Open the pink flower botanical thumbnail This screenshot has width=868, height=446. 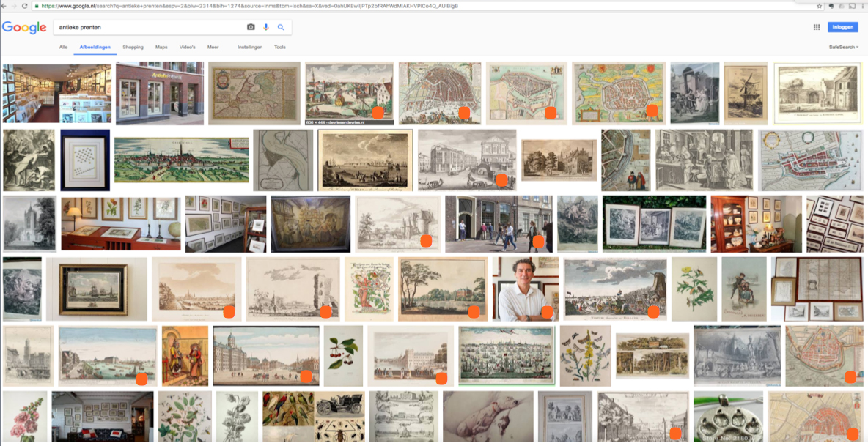25,418
